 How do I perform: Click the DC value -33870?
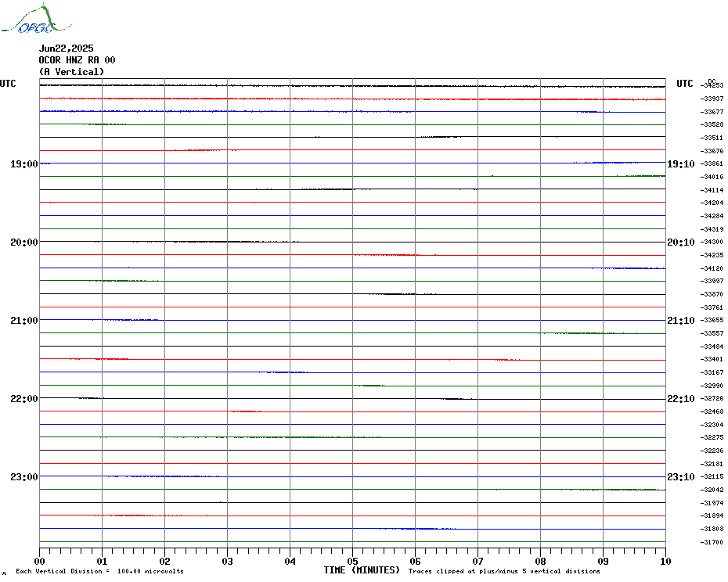pos(712,294)
